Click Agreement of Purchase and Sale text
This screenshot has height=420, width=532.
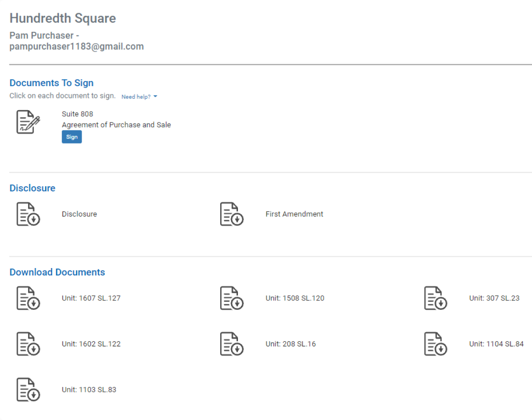pyautogui.click(x=117, y=125)
